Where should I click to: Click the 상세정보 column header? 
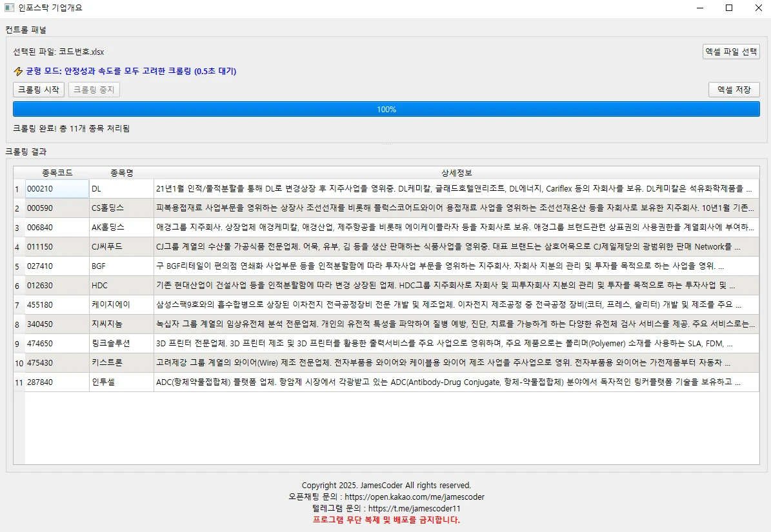pos(456,173)
